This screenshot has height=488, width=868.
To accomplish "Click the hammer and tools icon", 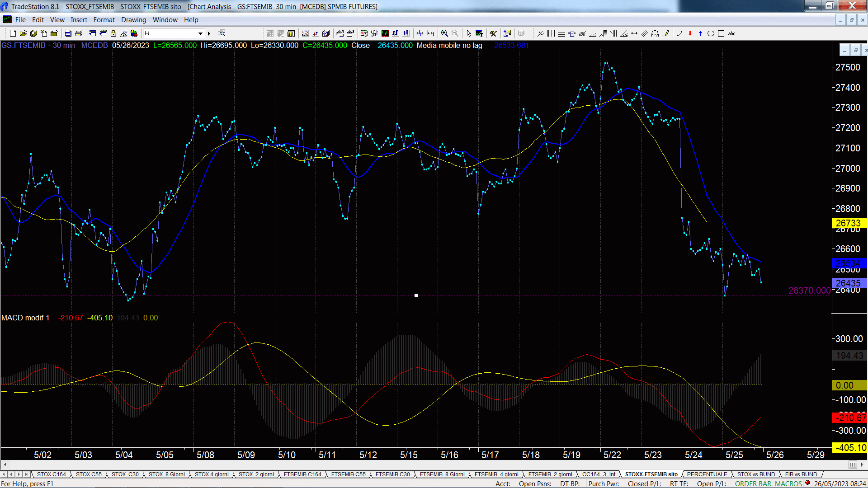I will pos(493,33).
